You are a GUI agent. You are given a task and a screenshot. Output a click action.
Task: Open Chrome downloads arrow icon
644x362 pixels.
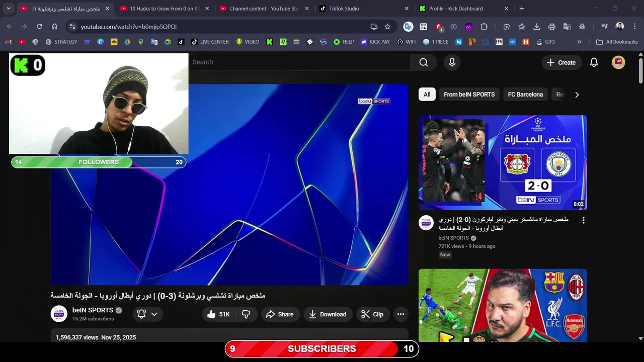click(537, 27)
